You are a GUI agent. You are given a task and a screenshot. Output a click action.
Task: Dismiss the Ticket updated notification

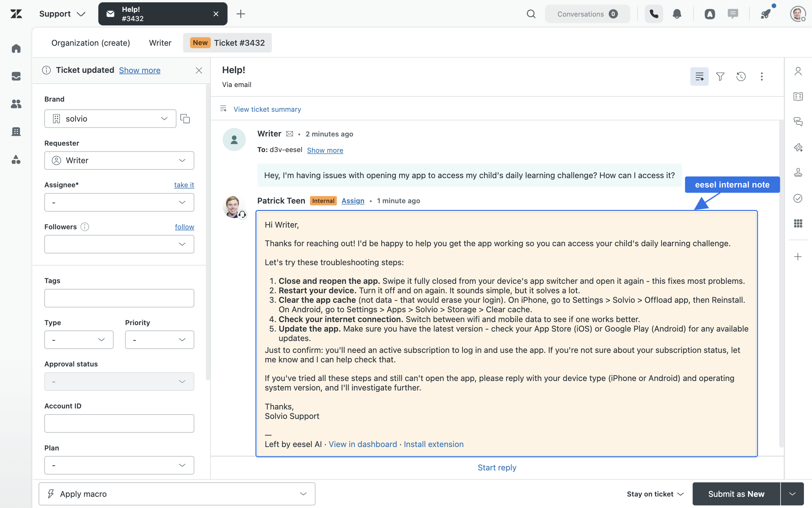(x=199, y=70)
